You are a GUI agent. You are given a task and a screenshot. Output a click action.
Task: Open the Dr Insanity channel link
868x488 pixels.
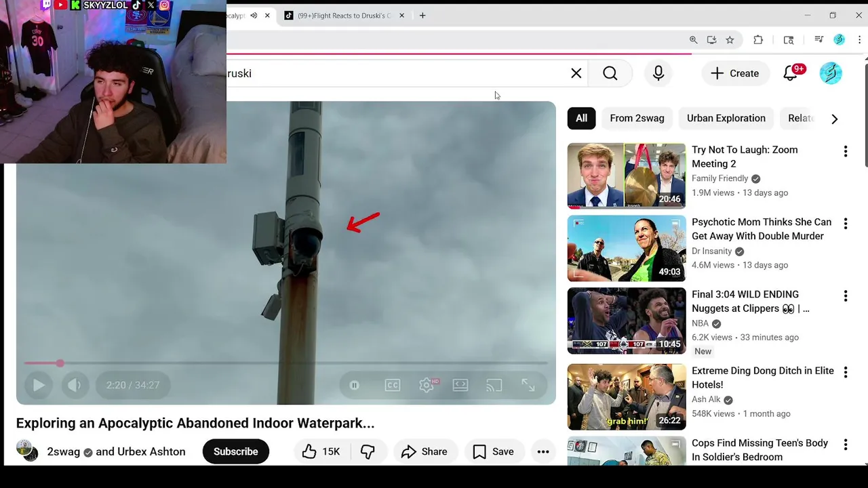click(711, 251)
